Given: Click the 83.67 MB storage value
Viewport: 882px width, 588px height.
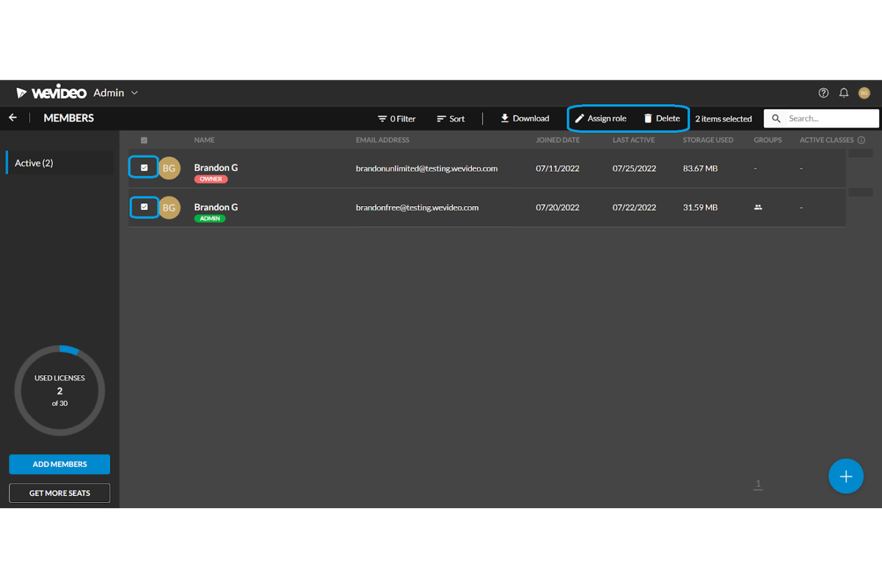Looking at the screenshot, I should (700, 169).
